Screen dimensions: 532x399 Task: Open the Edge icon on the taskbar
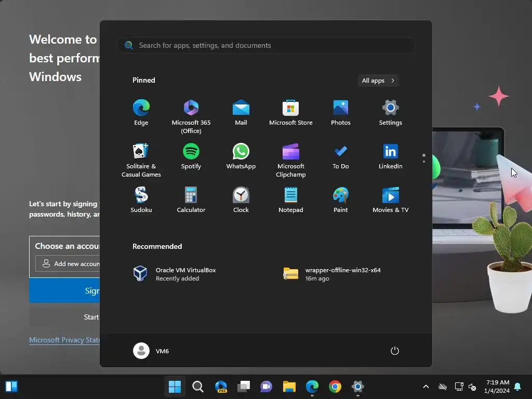pyautogui.click(x=312, y=387)
